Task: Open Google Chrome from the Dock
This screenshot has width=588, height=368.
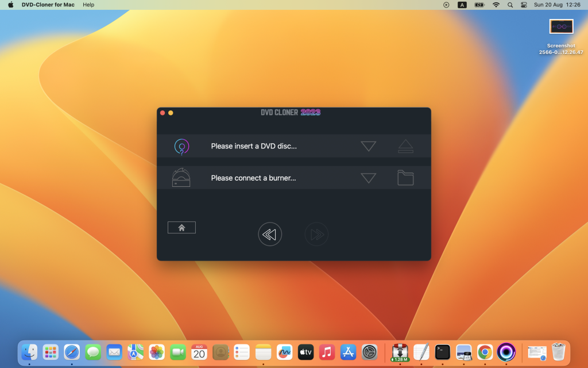Action: point(485,352)
